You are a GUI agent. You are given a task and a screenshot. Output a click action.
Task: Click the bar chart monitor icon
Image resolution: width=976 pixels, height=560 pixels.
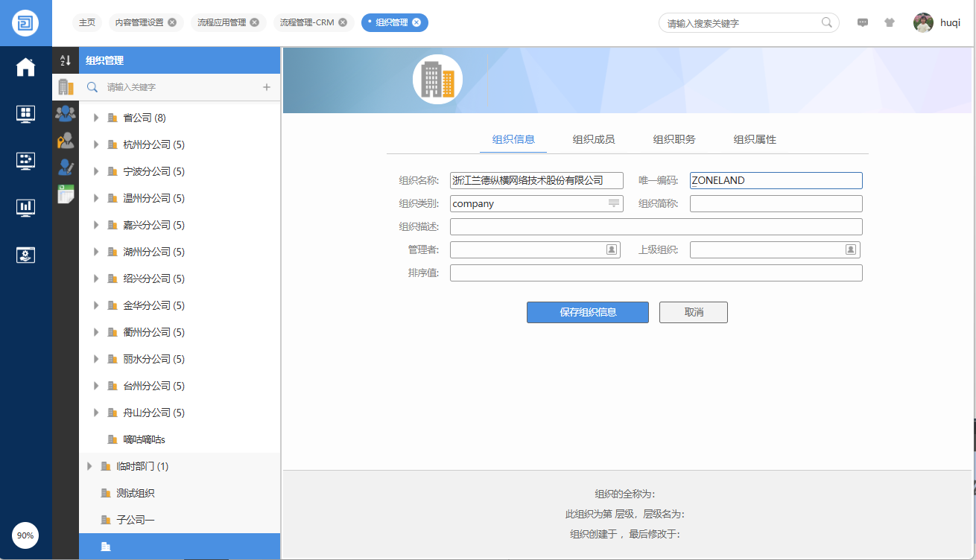pyautogui.click(x=25, y=207)
